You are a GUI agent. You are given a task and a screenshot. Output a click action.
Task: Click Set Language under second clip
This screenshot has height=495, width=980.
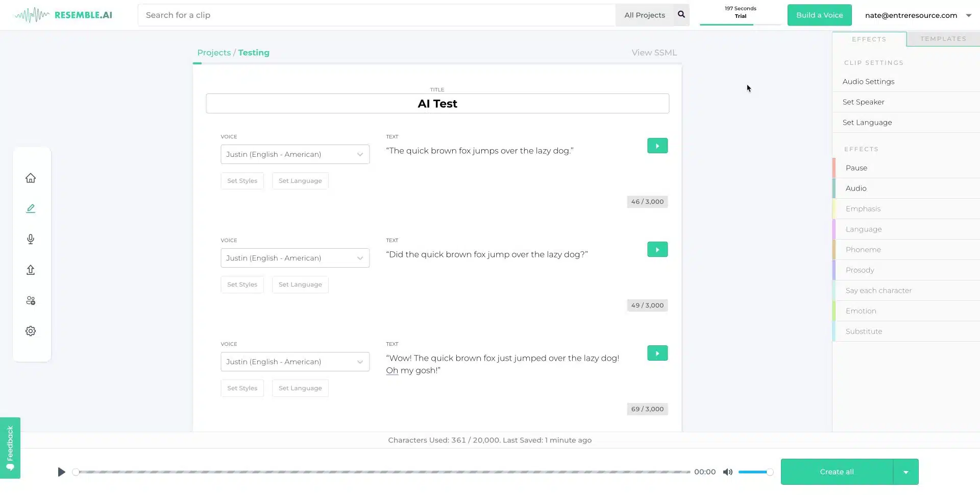tap(300, 285)
